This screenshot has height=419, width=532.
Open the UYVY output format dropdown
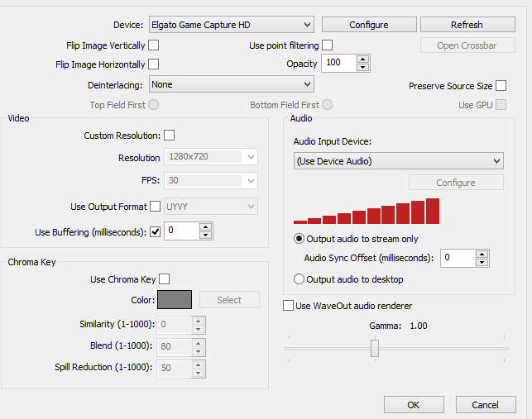coord(211,207)
